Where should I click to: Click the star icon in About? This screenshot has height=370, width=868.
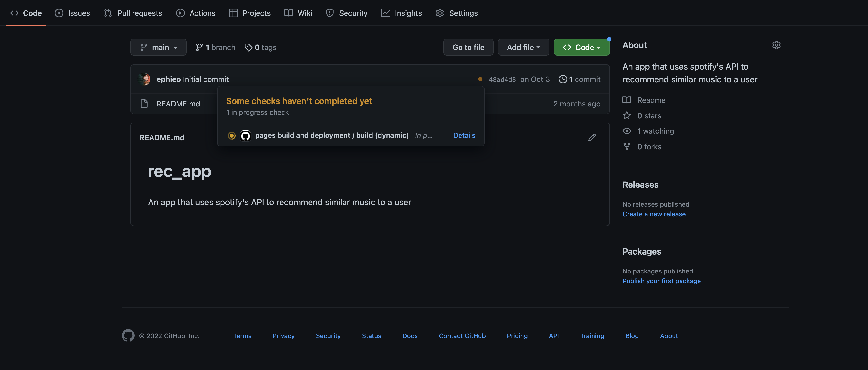click(x=627, y=115)
